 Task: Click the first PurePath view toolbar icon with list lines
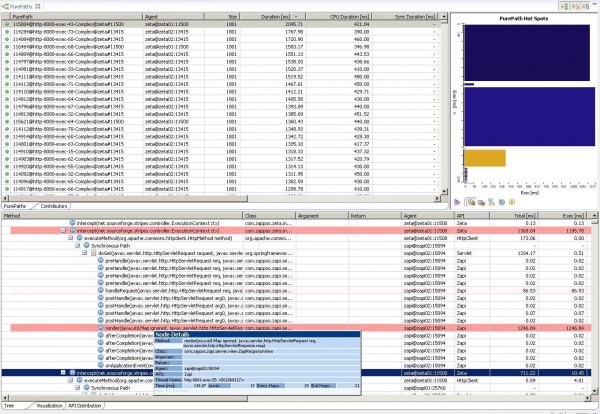564,7
